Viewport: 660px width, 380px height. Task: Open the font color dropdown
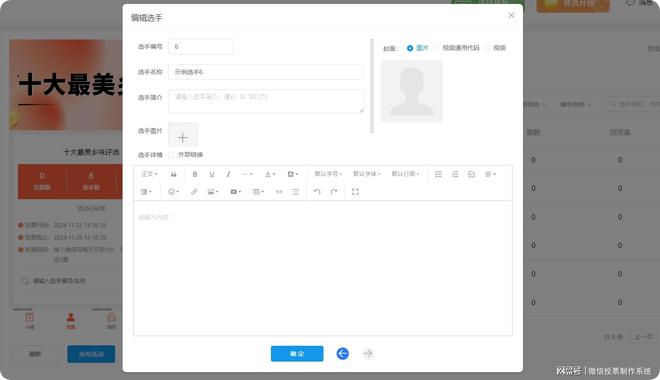point(270,174)
